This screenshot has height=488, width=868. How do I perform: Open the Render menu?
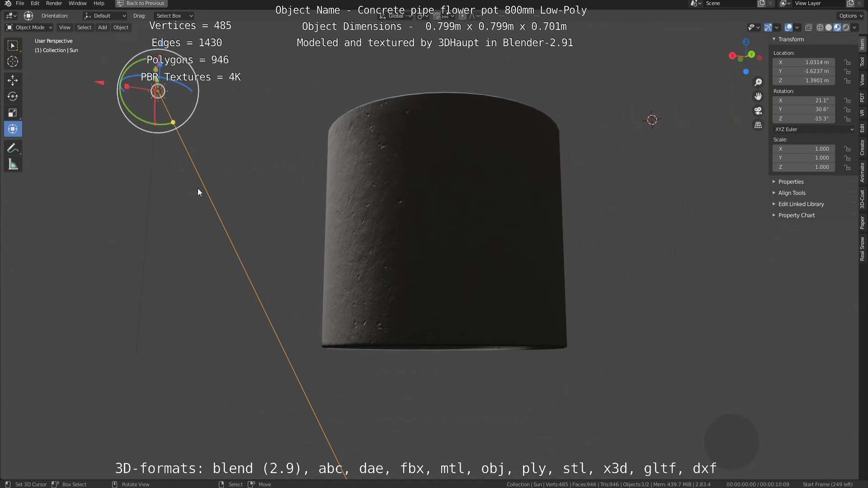(54, 3)
